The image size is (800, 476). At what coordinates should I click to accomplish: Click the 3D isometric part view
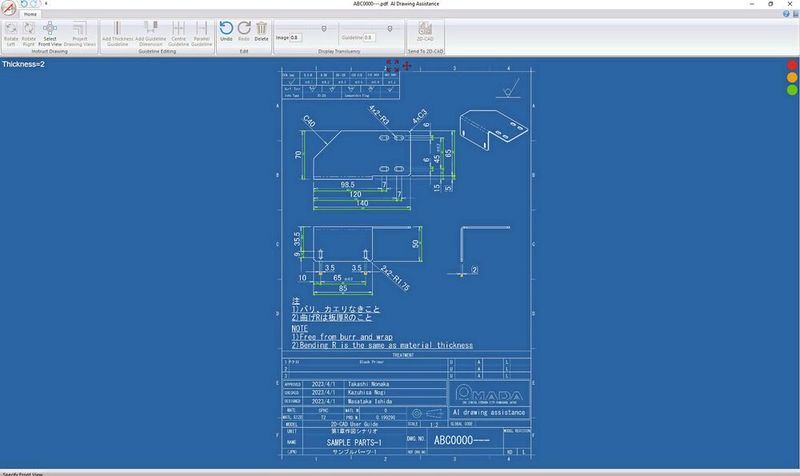[x=493, y=131]
